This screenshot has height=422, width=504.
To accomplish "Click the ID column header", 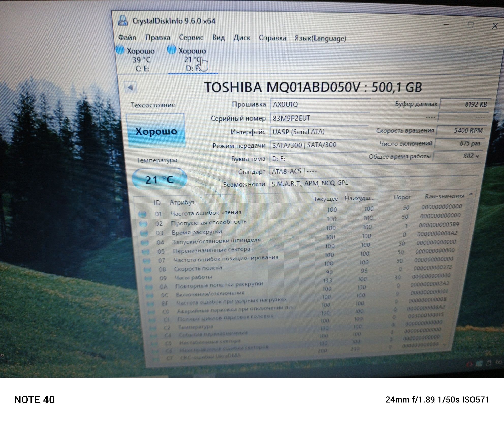I will (x=157, y=203).
